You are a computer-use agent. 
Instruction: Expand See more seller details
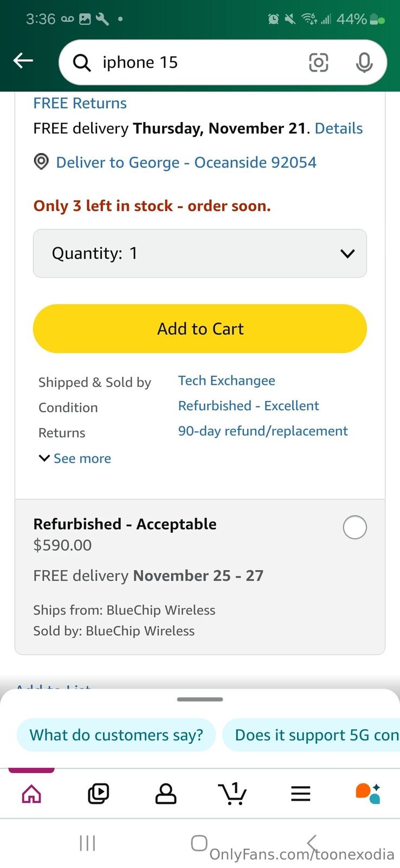(x=75, y=458)
